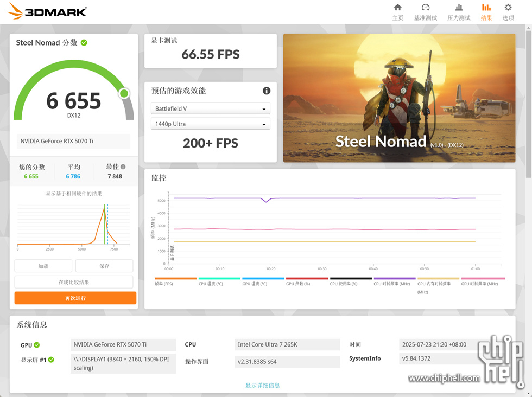Select the results (结果) tab

[x=486, y=12]
